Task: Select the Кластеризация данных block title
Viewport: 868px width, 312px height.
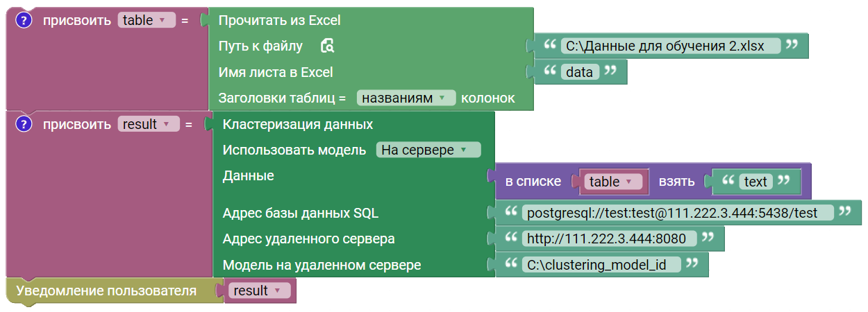Action: click(298, 124)
